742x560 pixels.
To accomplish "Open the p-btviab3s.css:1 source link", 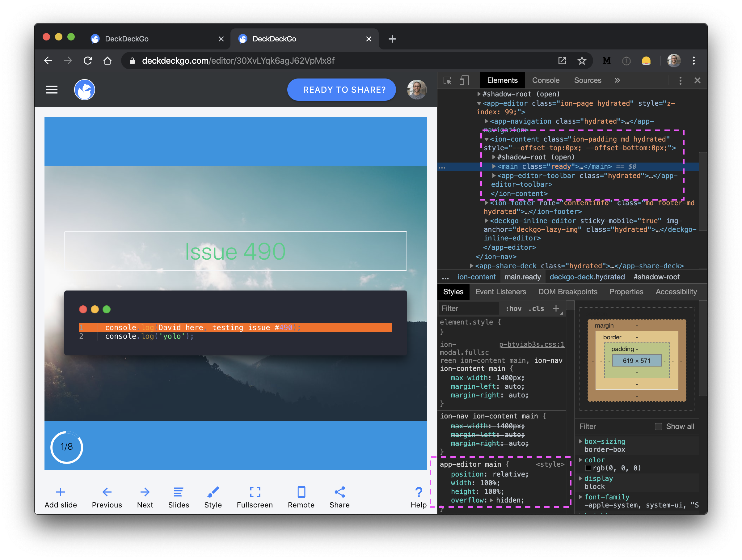I will pos(531,344).
